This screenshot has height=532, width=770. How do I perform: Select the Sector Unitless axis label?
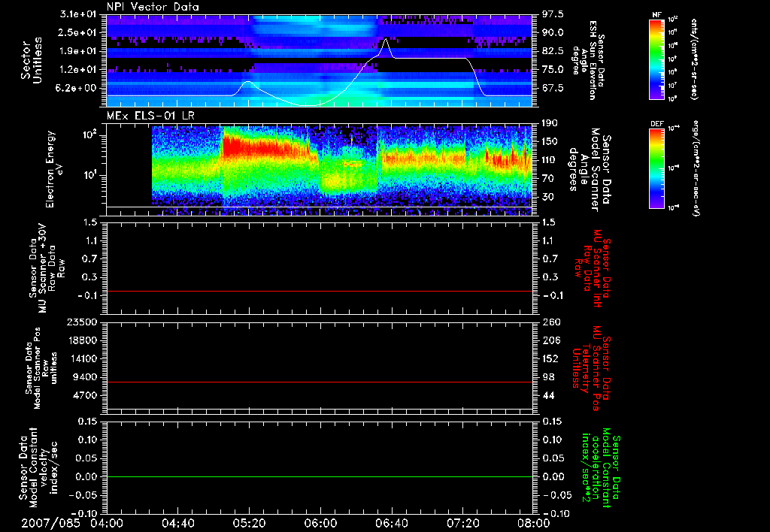pos(30,60)
